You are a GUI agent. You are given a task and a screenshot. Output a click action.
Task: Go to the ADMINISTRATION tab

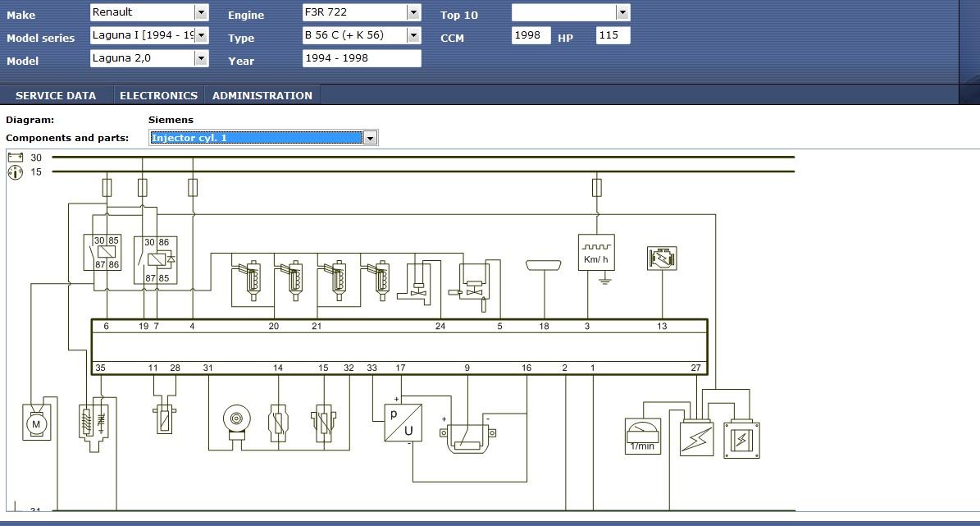point(262,95)
